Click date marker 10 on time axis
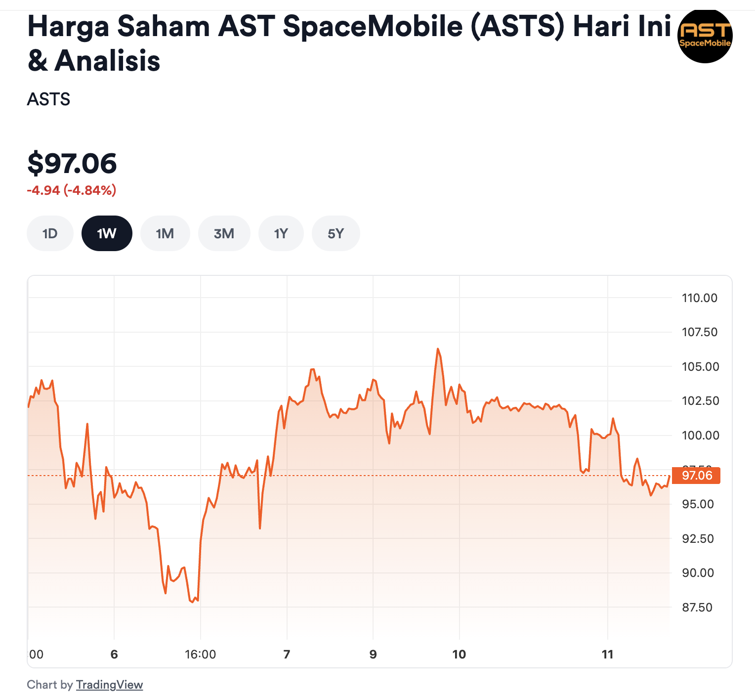 (459, 655)
